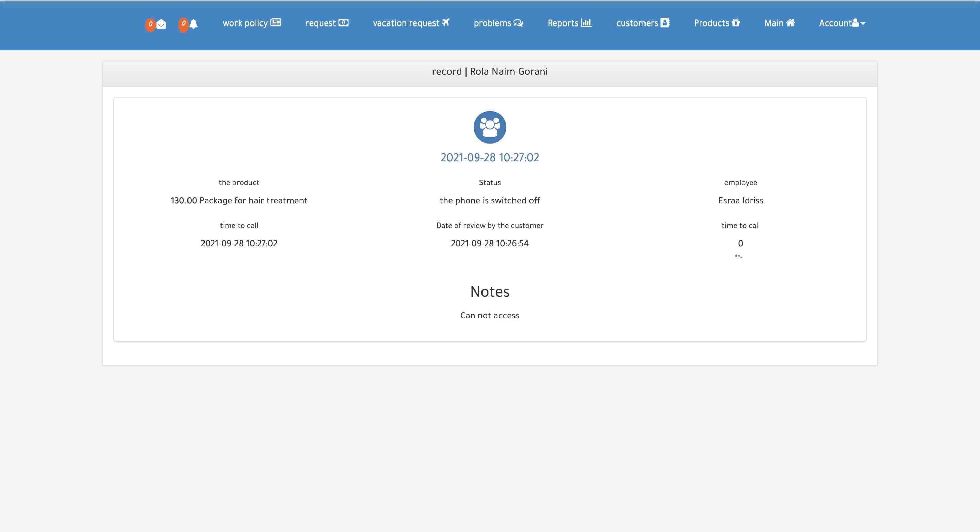Click the Reports bar chart icon
This screenshot has width=980, height=532.
coord(586,22)
